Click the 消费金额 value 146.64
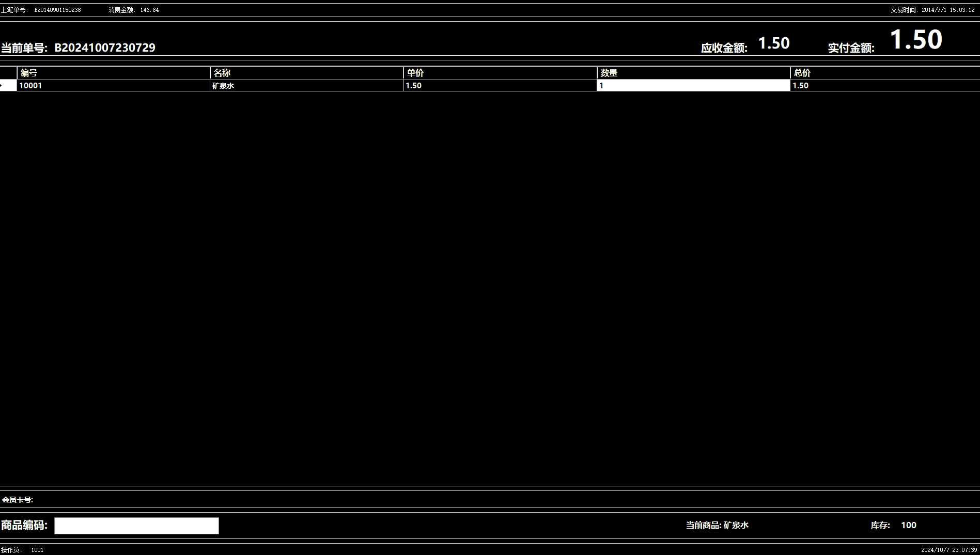 [x=149, y=10]
